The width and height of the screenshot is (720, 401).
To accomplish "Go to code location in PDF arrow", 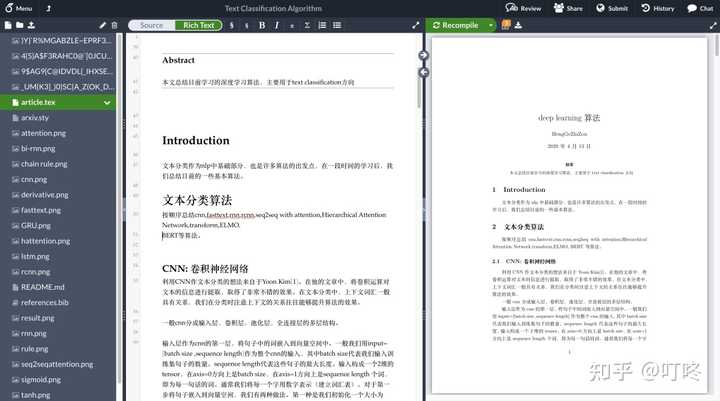I will click(x=423, y=56).
